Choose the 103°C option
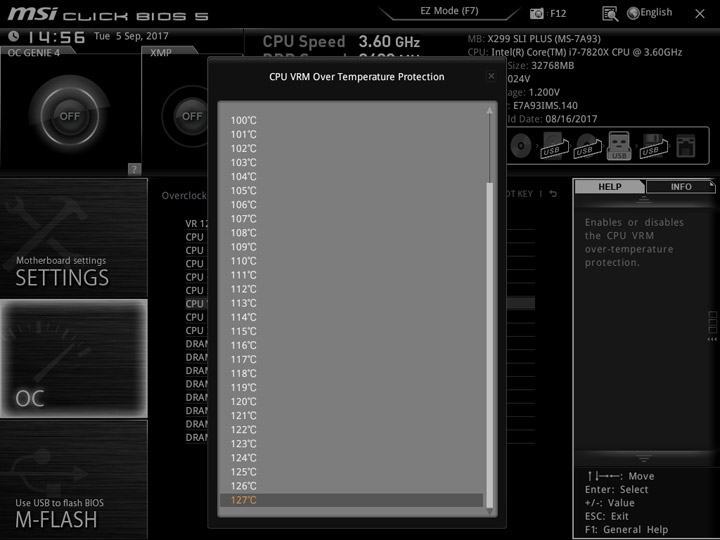 (x=351, y=163)
